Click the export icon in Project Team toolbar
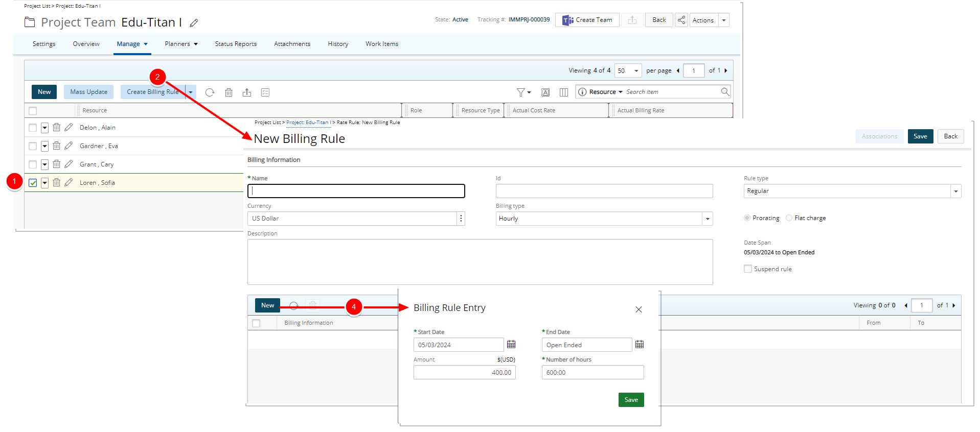 click(247, 92)
